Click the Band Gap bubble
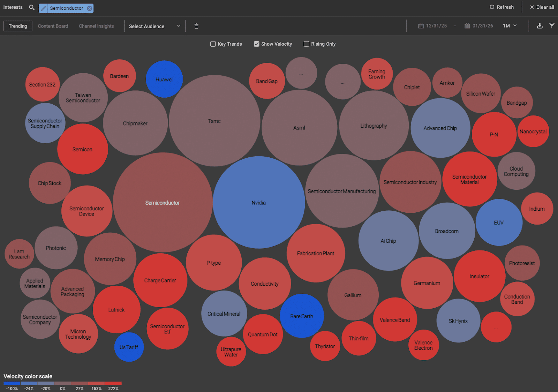 [x=267, y=81]
